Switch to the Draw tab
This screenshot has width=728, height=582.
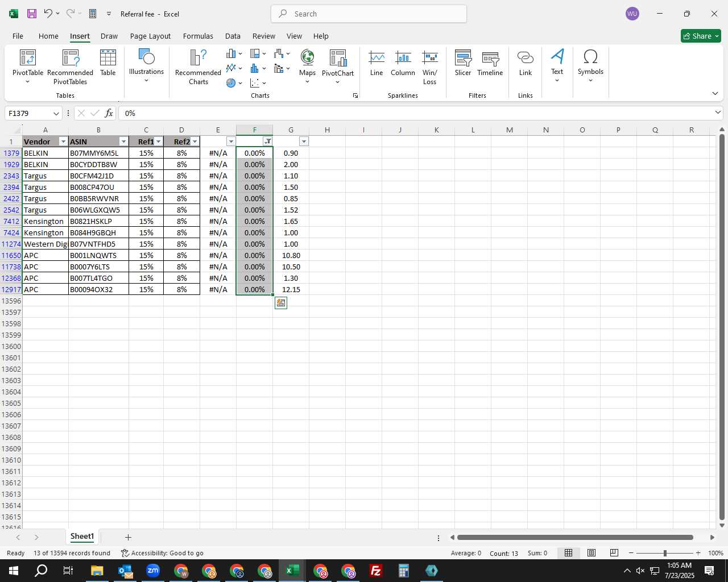109,36
